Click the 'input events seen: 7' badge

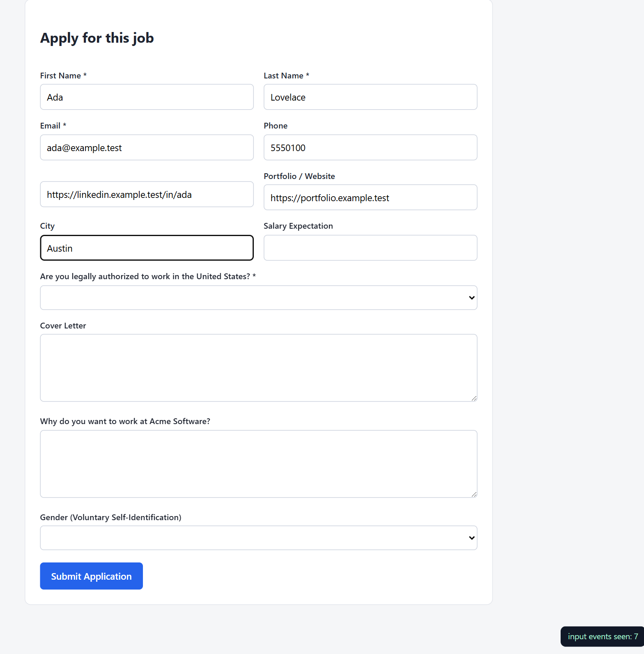click(x=602, y=636)
